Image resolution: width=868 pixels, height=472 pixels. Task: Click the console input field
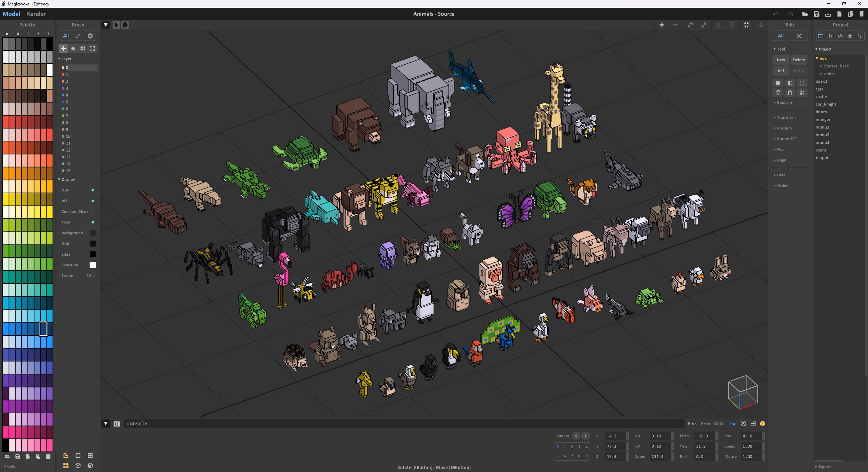pyautogui.click(x=403, y=424)
